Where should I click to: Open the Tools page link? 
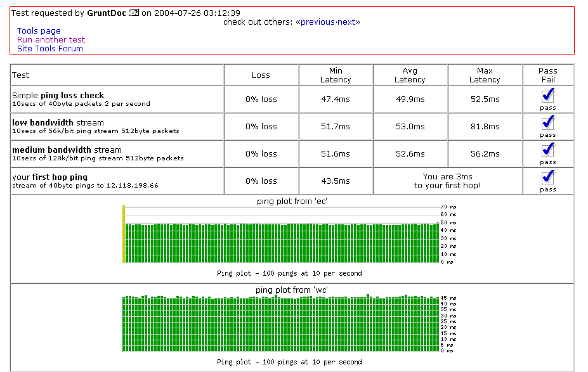pos(39,30)
